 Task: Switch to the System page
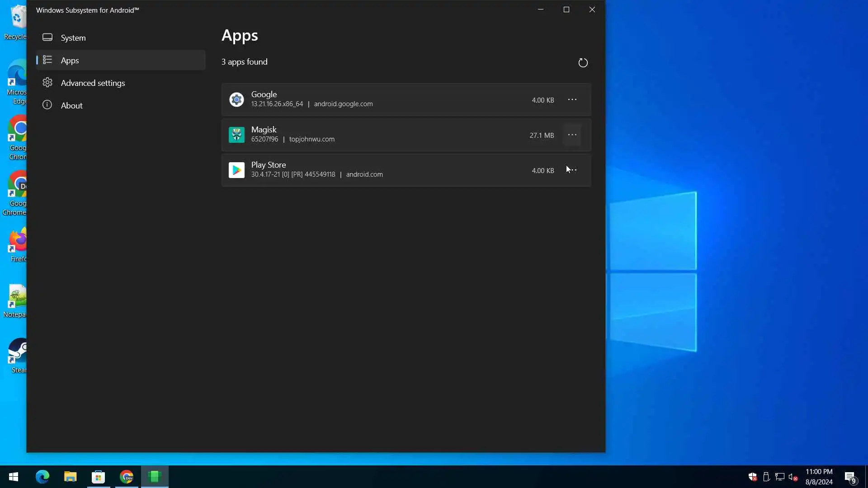coord(73,38)
